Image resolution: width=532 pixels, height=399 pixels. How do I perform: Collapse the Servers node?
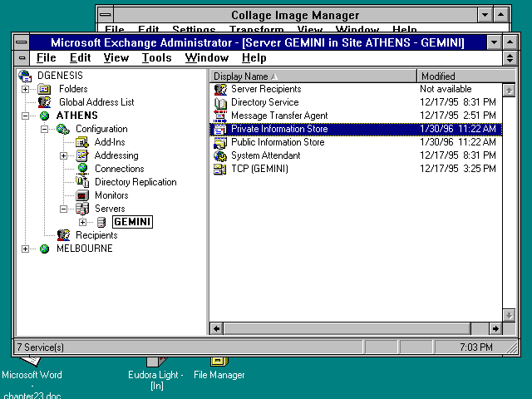click(x=63, y=209)
